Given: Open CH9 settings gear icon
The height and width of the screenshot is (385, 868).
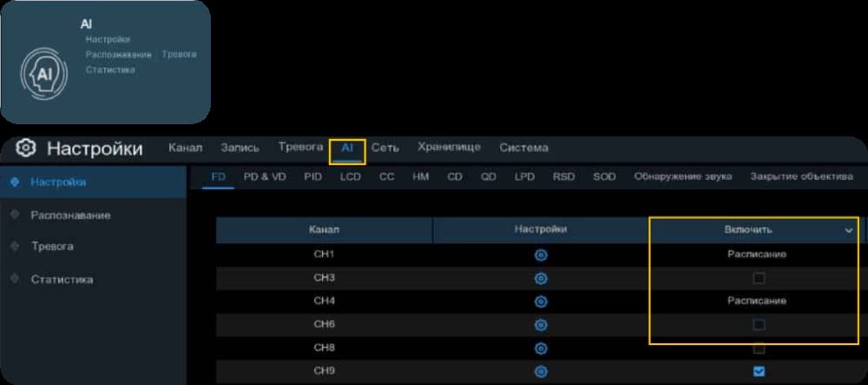Looking at the screenshot, I should (x=541, y=371).
